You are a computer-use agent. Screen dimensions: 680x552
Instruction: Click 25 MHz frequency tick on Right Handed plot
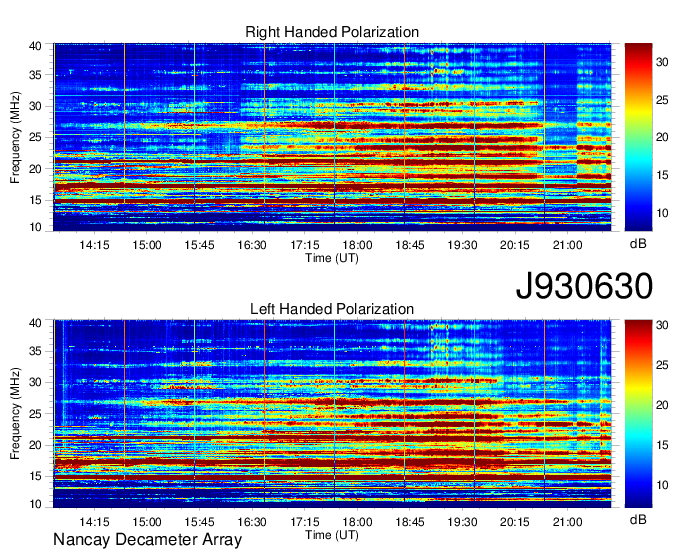[x=35, y=138]
